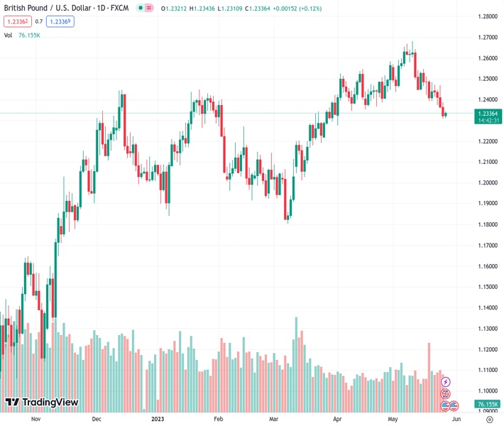Click the TradingView logo
504x426 pixels.
41,403
